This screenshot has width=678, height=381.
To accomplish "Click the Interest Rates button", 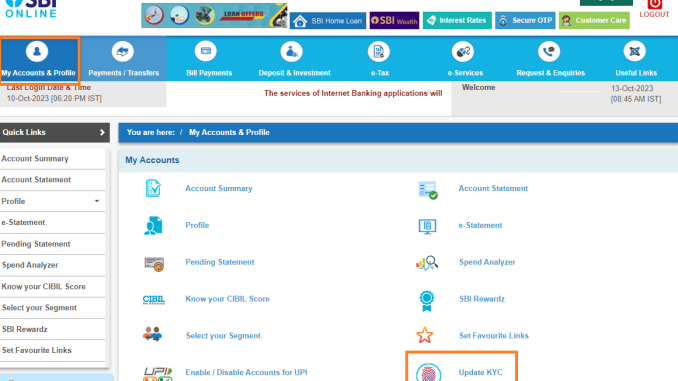I will [457, 20].
